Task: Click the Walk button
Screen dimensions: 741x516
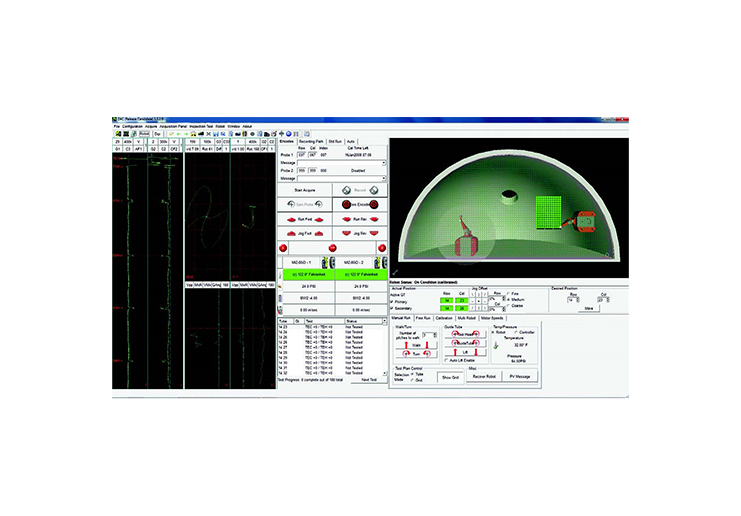Action: pos(416,345)
